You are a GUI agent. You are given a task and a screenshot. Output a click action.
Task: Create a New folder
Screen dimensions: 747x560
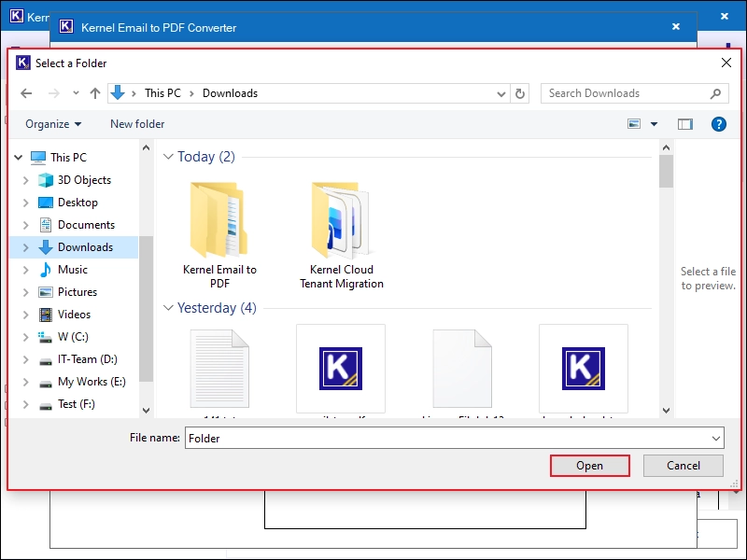click(x=137, y=124)
